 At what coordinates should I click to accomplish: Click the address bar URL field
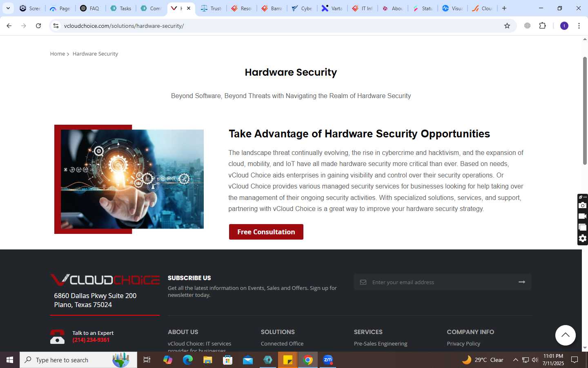(282, 26)
